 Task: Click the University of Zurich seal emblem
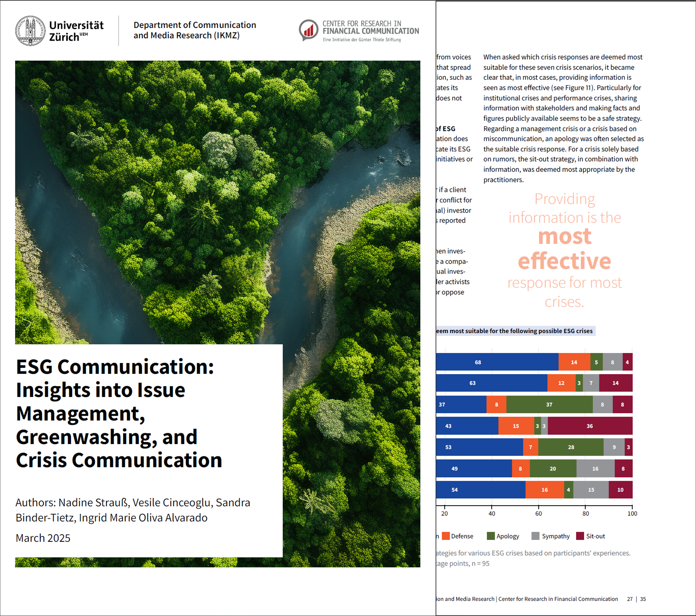(30, 31)
